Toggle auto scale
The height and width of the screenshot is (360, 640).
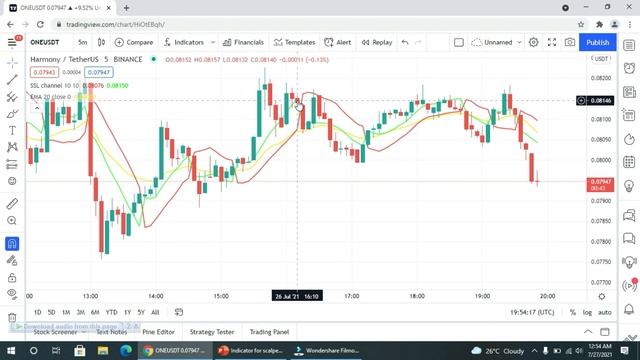coord(605,312)
